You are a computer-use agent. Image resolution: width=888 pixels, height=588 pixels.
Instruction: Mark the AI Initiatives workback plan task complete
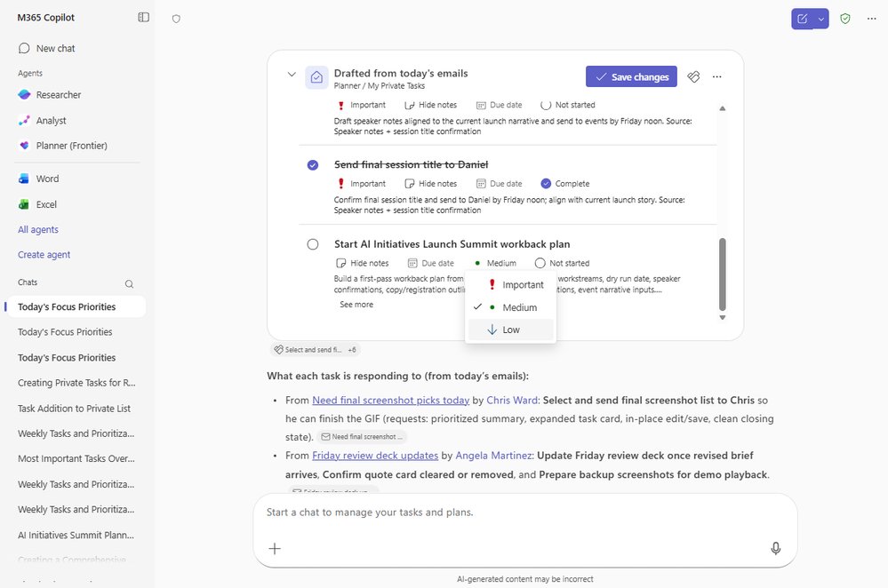(x=313, y=243)
